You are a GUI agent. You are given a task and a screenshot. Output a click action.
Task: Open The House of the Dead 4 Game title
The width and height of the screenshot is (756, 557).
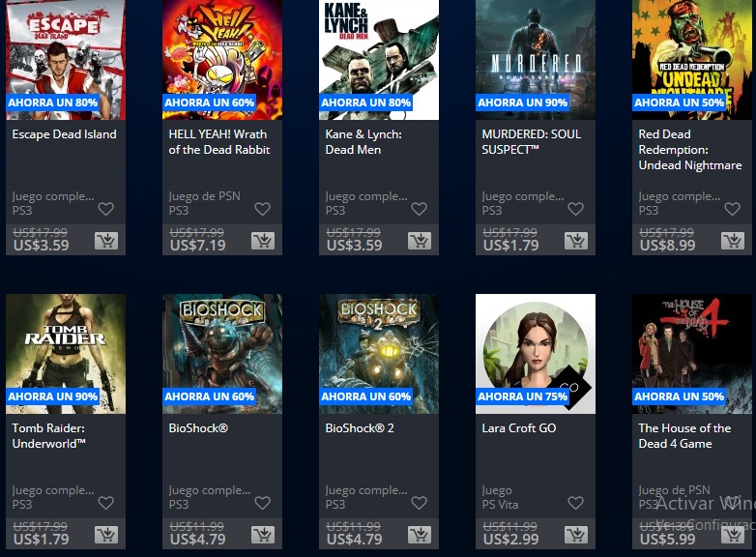pyautogui.click(x=684, y=436)
